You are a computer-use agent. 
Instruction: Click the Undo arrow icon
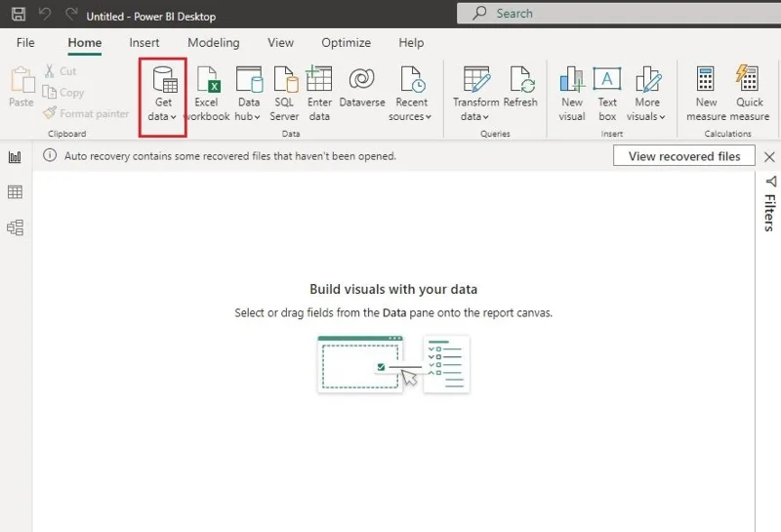(45, 14)
